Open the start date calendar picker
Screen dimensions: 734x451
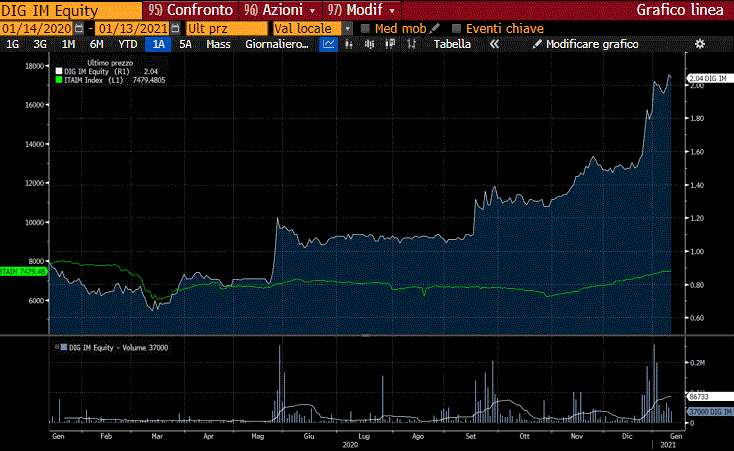79,28
